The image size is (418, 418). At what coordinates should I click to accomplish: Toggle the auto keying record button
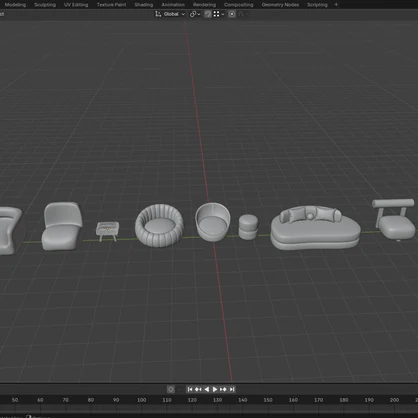(x=171, y=389)
